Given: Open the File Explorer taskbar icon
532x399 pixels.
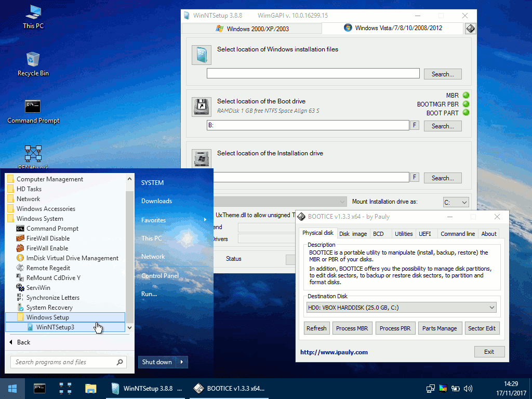Looking at the screenshot, I should pyautogui.click(x=90, y=389).
